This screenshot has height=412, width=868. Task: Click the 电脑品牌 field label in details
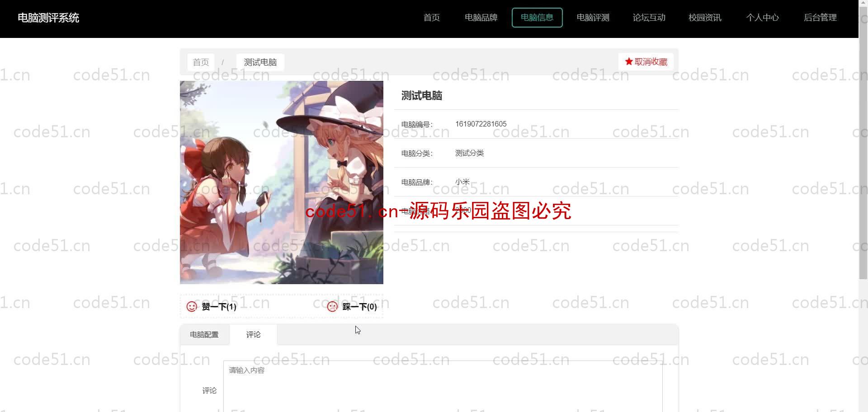[417, 182]
